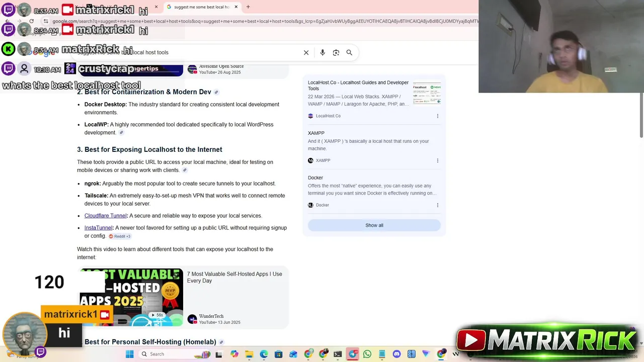Click the WunderTech channel avatar
This screenshot has width=644, height=362.
coord(192,319)
